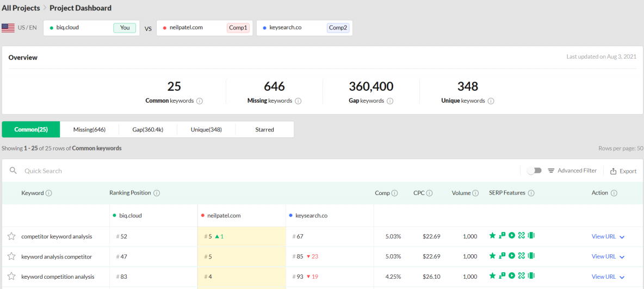Image resolution: width=644 pixels, height=289 pixels.
Task: Star the 'competitor keyword analysis' keyword
Action: pyautogui.click(x=11, y=236)
